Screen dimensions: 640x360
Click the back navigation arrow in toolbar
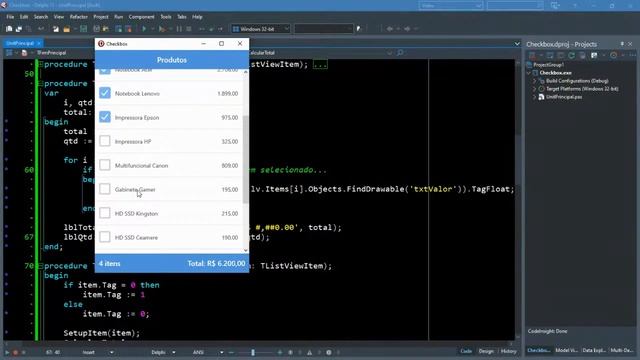click(x=390, y=29)
